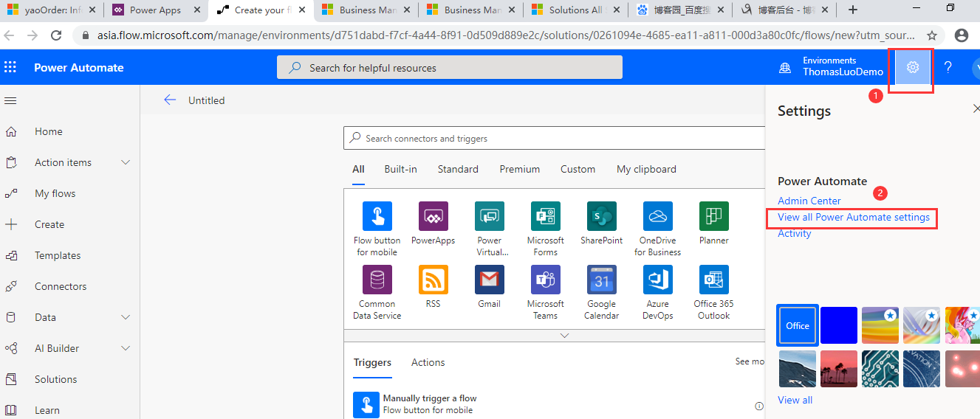This screenshot has width=980, height=419.
Task: Select the Microsoft Forms connector
Action: point(545,216)
